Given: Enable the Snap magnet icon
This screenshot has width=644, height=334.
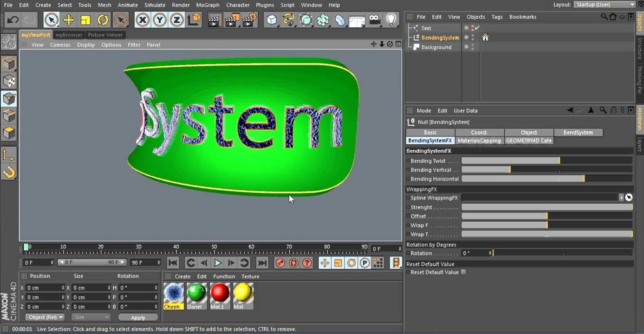Looking at the screenshot, I should pyautogui.click(x=9, y=173).
